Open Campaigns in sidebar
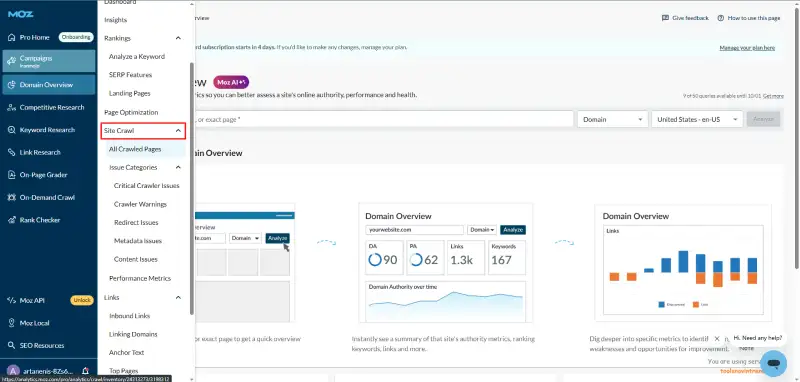This screenshot has width=800, height=382. (x=48, y=61)
